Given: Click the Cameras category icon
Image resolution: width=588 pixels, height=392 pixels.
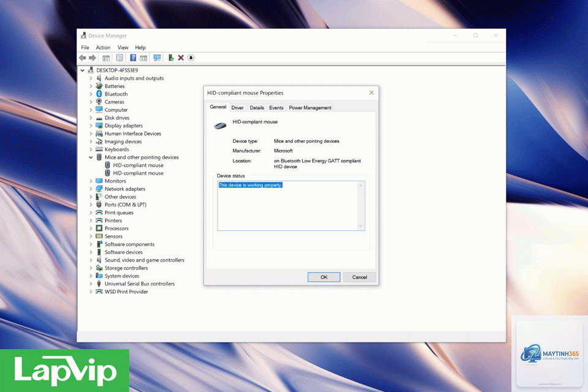Looking at the screenshot, I should click(99, 102).
